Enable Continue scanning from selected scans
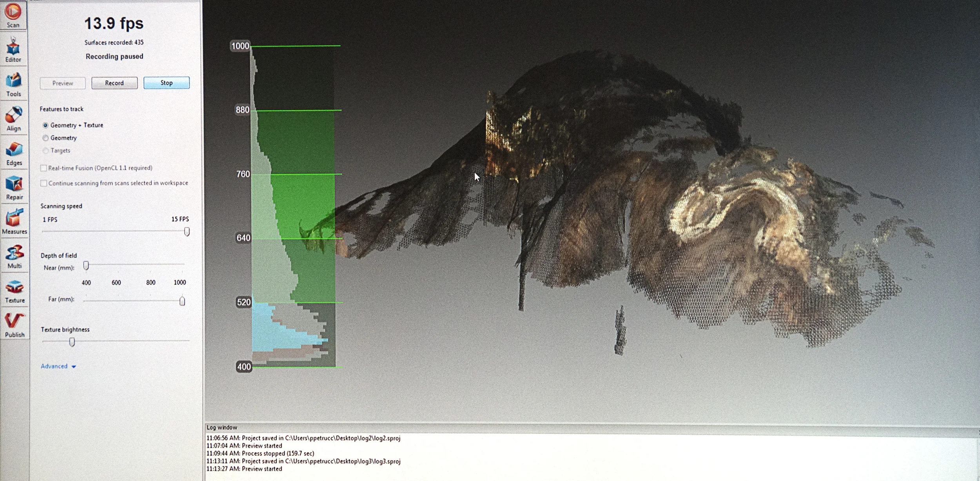980x481 pixels. [44, 183]
